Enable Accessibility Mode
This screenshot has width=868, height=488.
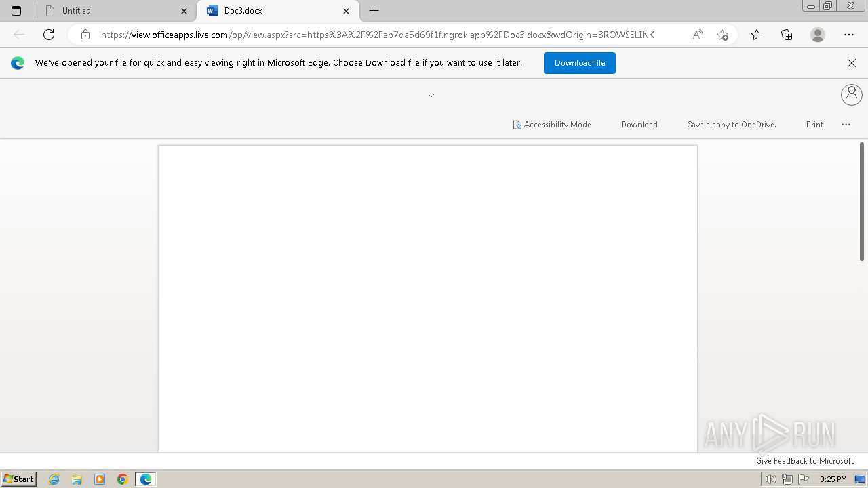tap(552, 125)
